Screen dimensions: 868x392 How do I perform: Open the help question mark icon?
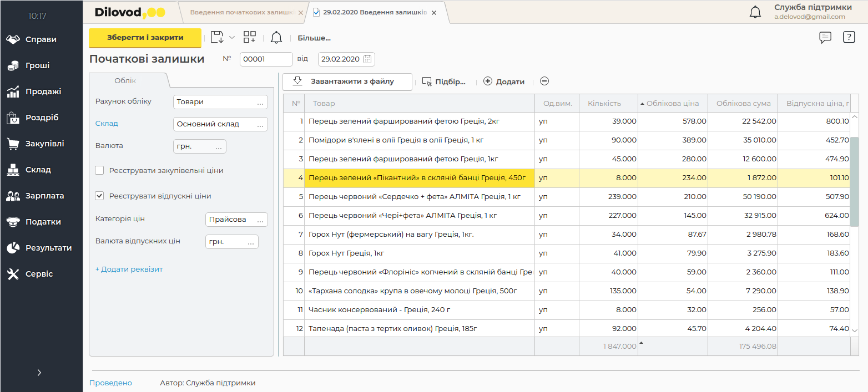tap(849, 38)
